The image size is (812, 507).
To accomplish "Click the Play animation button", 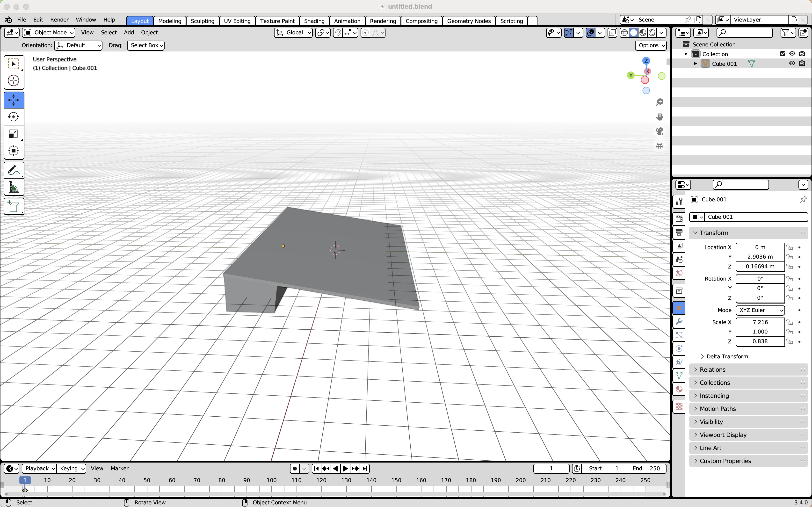I will (x=345, y=468).
